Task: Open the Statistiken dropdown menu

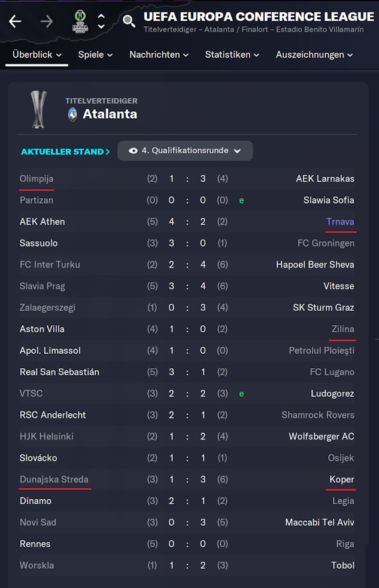Action: point(232,54)
